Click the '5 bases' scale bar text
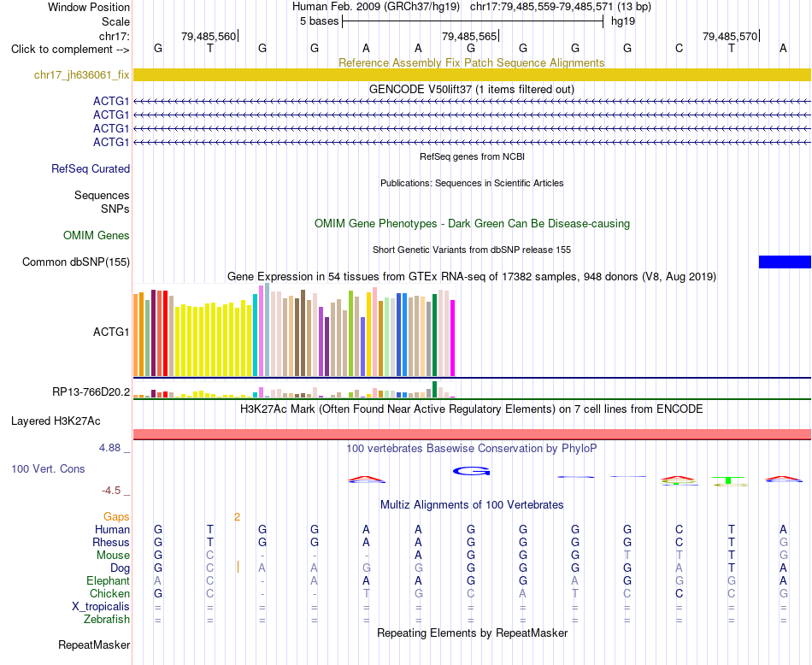The width and height of the screenshot is (812, 665). 319,21
